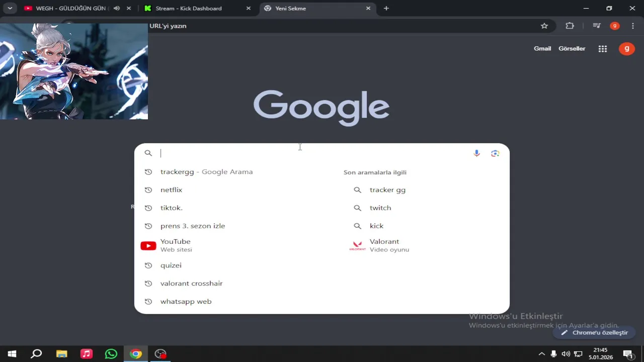The image size is (644, 362).
Task: Open Google Lens image search
Action: [x=495, y=153]
